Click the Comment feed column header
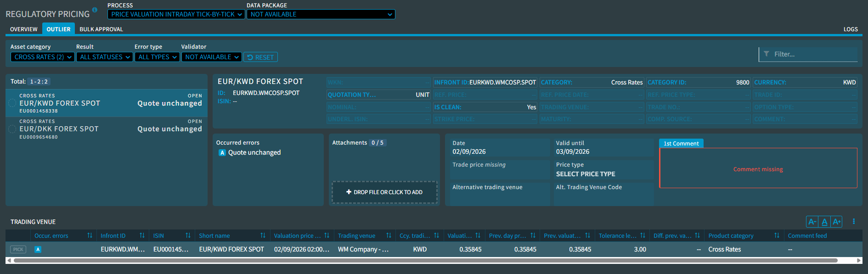 tap(807, 235)
